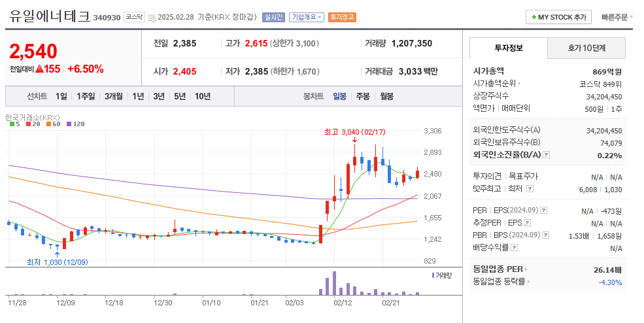Click the green 5-day moving average legend
This screenshot has width=644, height=323.
click(14, 124)
